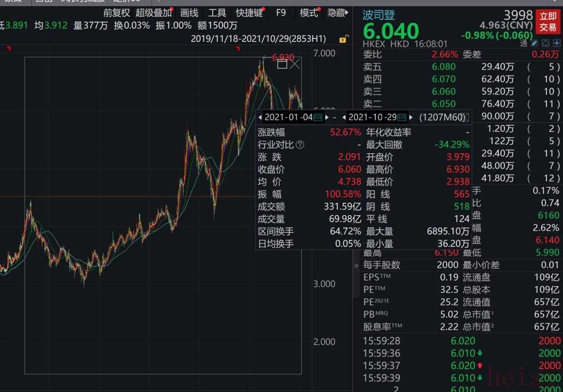The width and height of the screenshot is (563, 392).
Task: Click the 15:59:39 trade tick row
Action: (461, 378)
